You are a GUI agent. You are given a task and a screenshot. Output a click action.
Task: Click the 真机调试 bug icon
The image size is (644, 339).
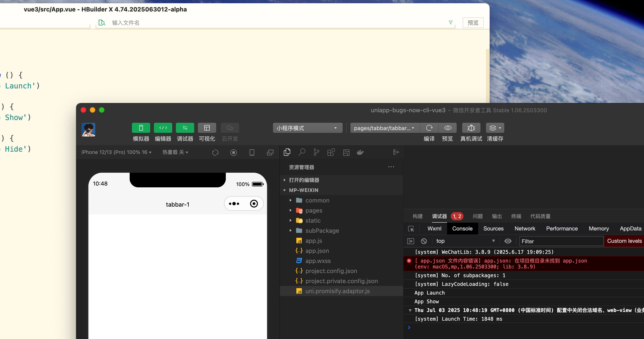(x=471, y=128)
